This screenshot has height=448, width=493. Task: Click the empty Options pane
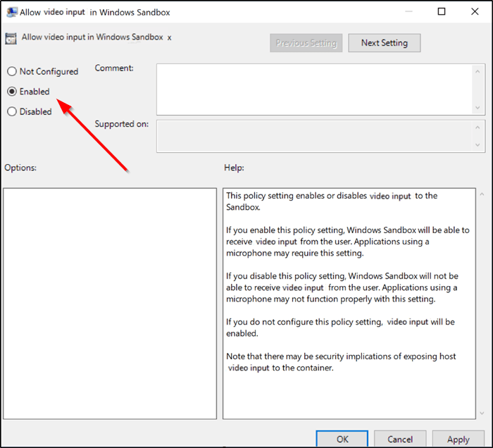pyautogui.click(x=110, y=304)
